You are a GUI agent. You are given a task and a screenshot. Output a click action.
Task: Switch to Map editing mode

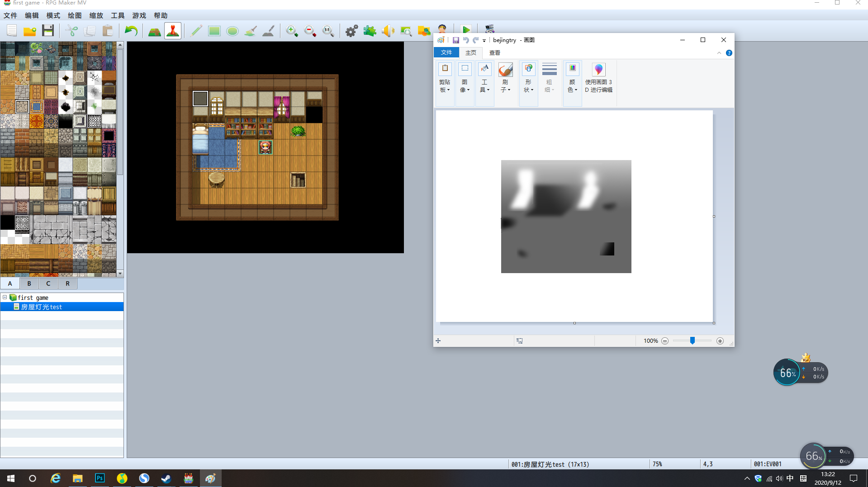point(155,31)
